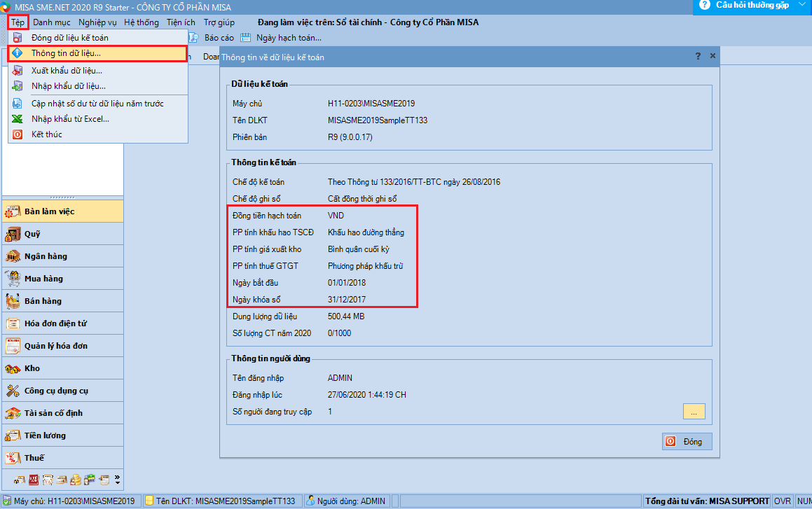Click the Xuất khẩu dữ liệu icon
This screenshot has height=509, width=812.
(18, 70)
